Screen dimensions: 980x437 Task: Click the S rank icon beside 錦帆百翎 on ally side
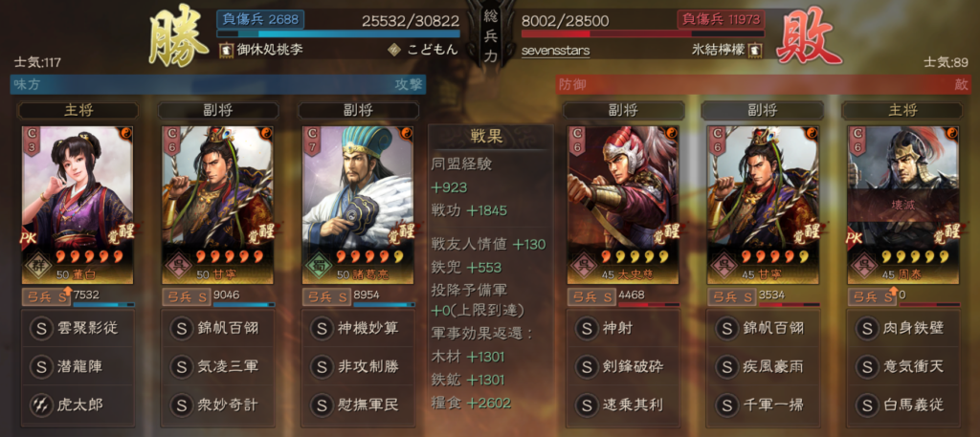pyautogui.click(x=181, y=328)
